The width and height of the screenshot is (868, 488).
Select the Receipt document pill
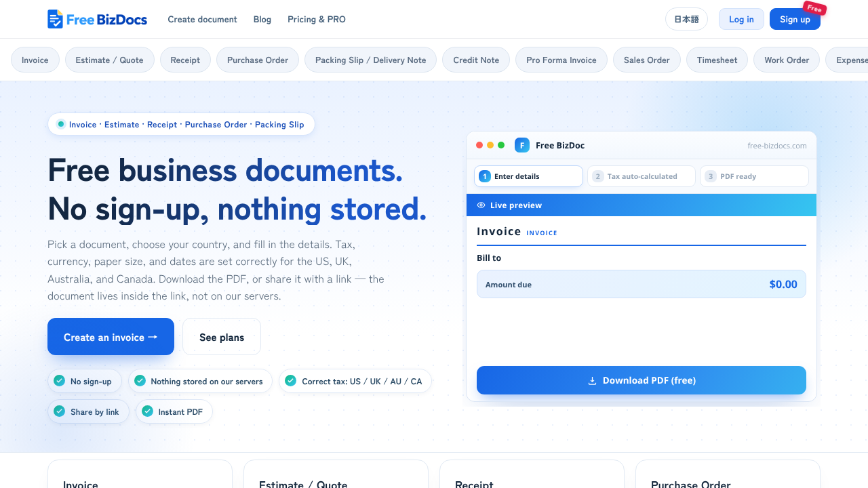tap(185, 60)
